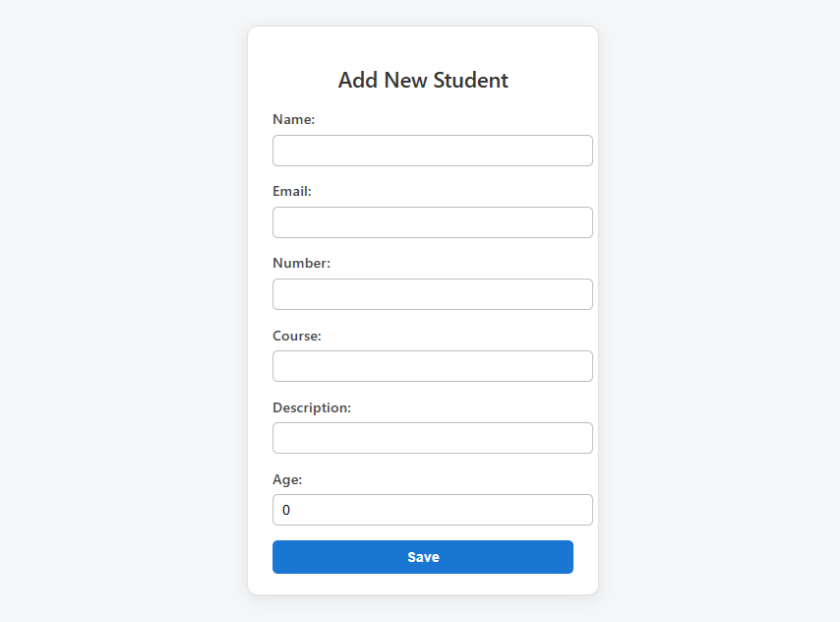This screenshot has width=840, height=622.
Task: Click the Description input field
Action: click(432, 437)
